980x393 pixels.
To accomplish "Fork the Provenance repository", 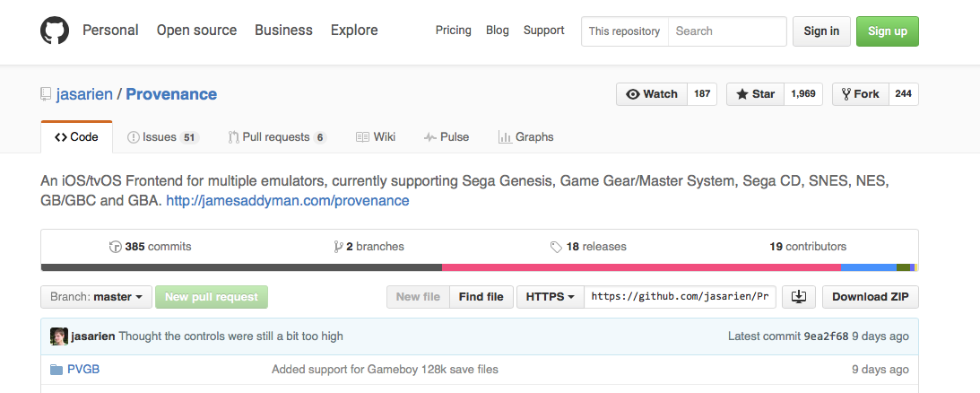I will pos(860,94).
